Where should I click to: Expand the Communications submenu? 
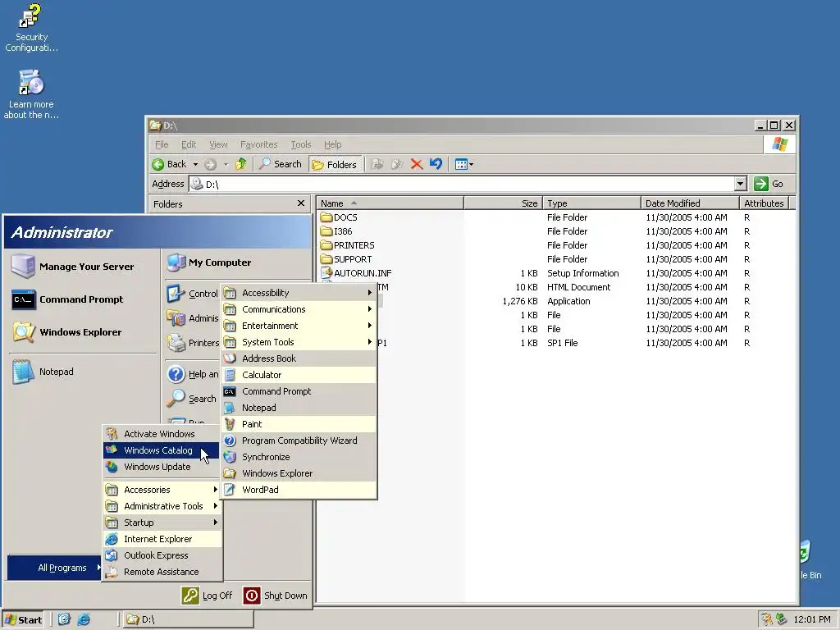click(x=299, y=309)
